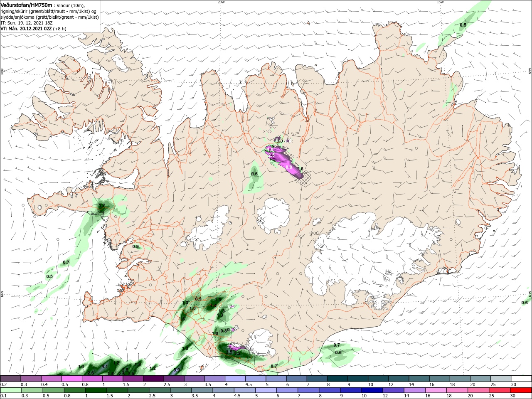Select the "(+8 h)" forecast offset text

(x=59, y=29)
